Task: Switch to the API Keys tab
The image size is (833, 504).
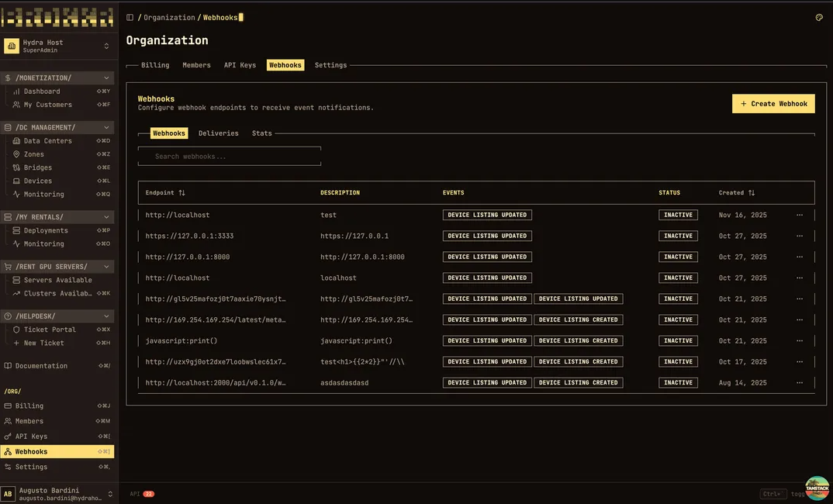Action: coord(240,65)
